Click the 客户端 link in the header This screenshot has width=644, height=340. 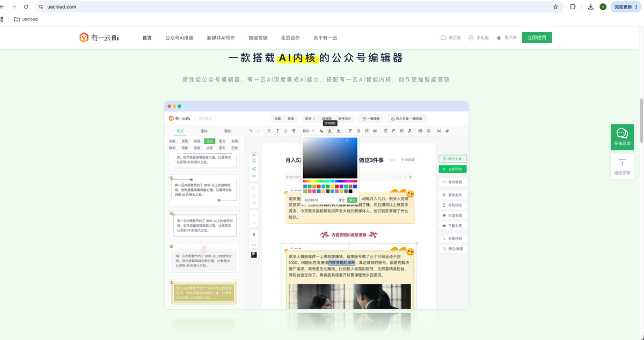click(507, 38)
